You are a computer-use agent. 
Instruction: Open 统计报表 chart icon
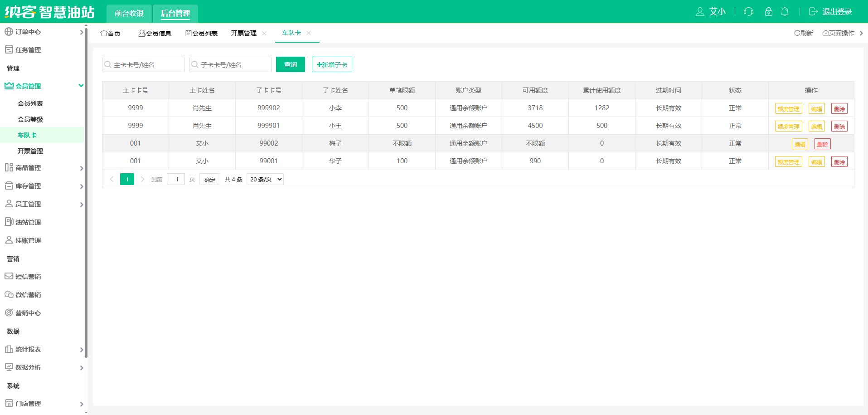click(x=9, y=349)
